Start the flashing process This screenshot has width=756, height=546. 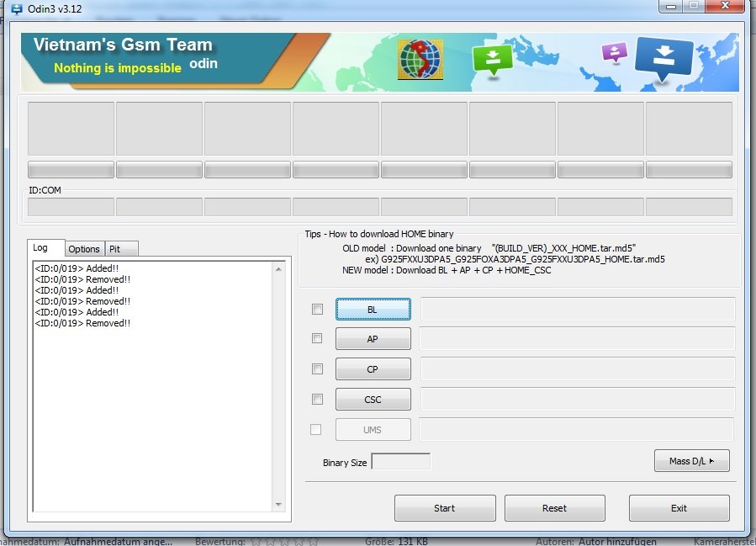(x=445, y=508)
